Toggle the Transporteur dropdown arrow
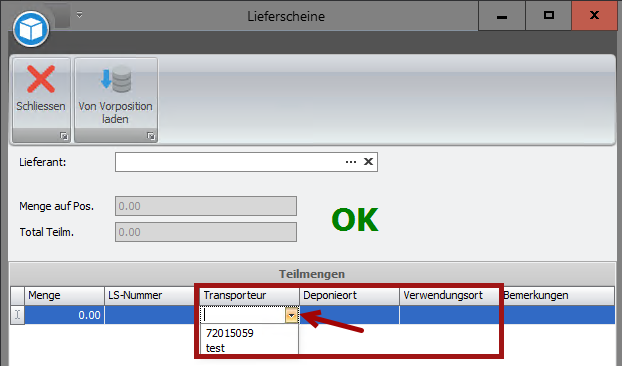The width and height of the screenshot is (622, 366). click(291, 315)
